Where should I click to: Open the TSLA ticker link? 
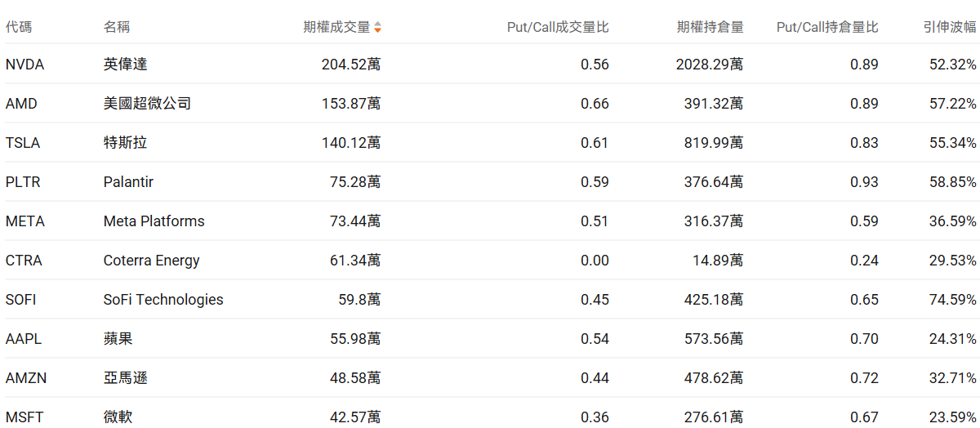23,143
